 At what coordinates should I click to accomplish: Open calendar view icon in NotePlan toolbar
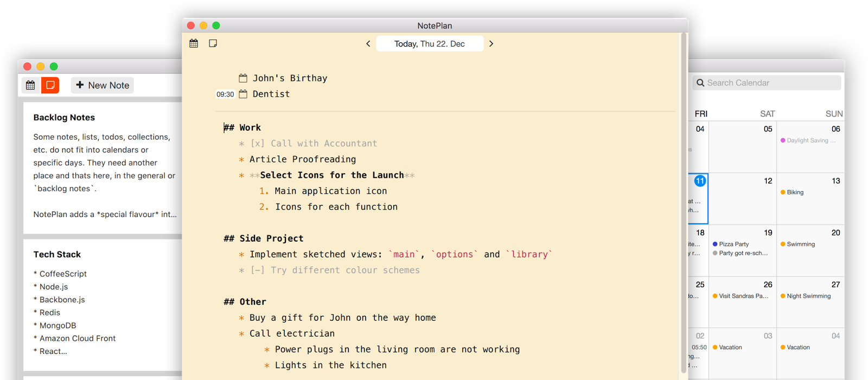194,43
